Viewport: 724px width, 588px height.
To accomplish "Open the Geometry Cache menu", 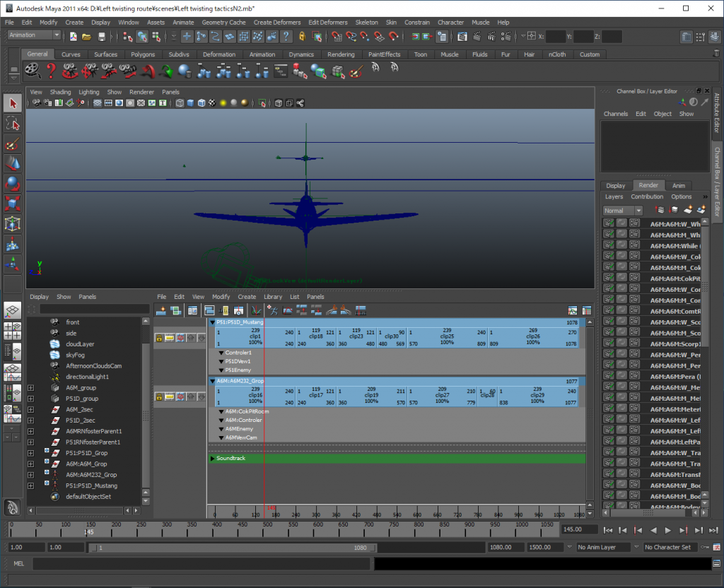I will (223, 22).
